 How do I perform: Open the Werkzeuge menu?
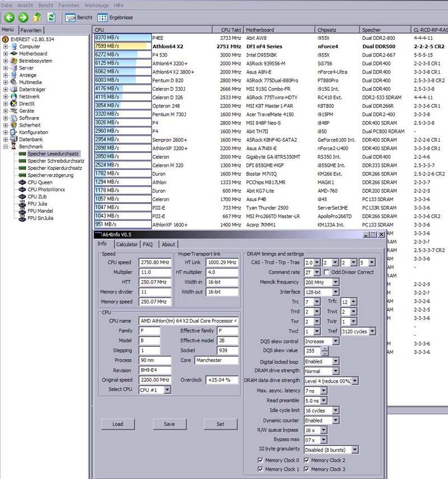(96, 5)
